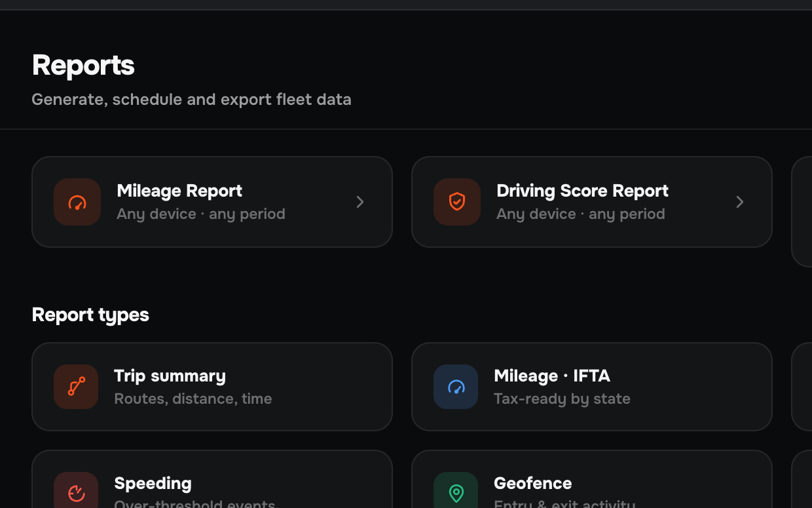The image size is (812, 508).
Task: Open the Mileage Report title
Action: 179,191
